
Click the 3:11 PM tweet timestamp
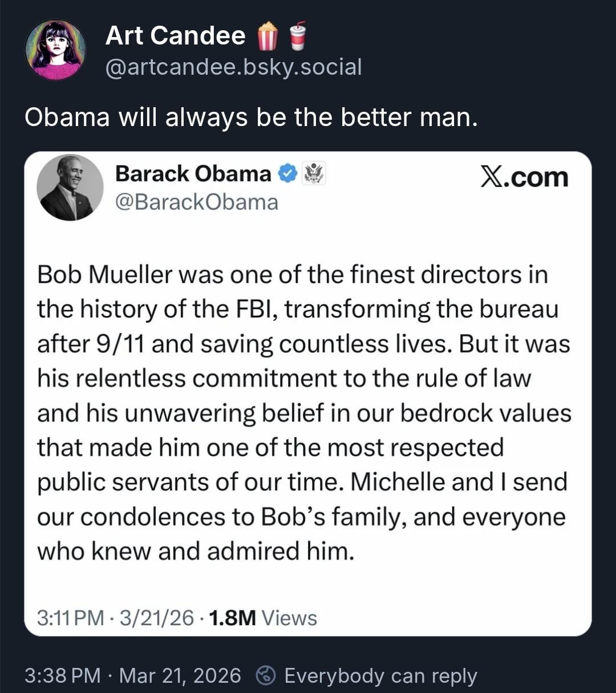tap(70, 618)
